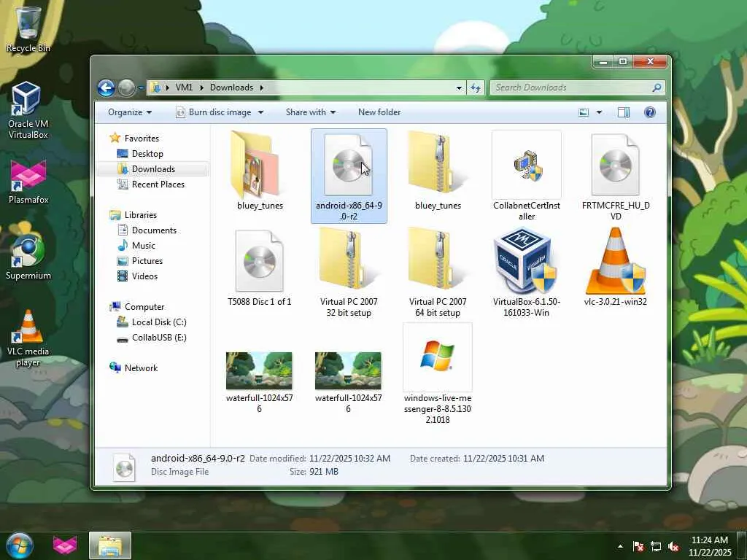Select the bluey_tunes folder with pictures
The height and width of the screenshot is (560, 747).
coord(260,171)
